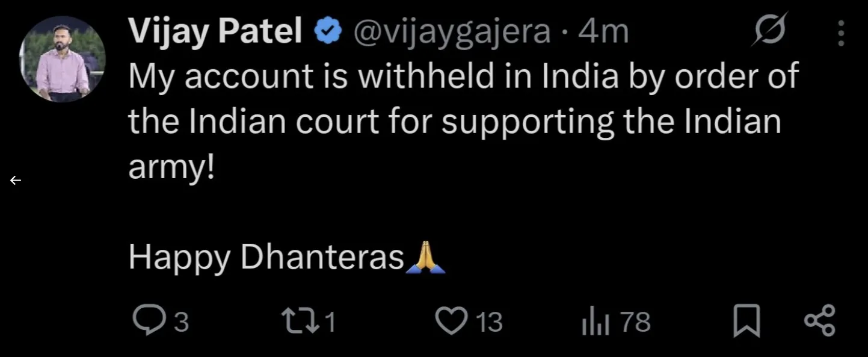Share the post via share icon

point(819,321)
